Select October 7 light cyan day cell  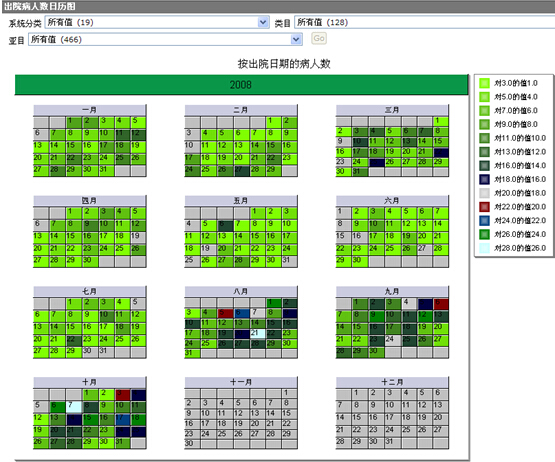click(x=74, y=406)
